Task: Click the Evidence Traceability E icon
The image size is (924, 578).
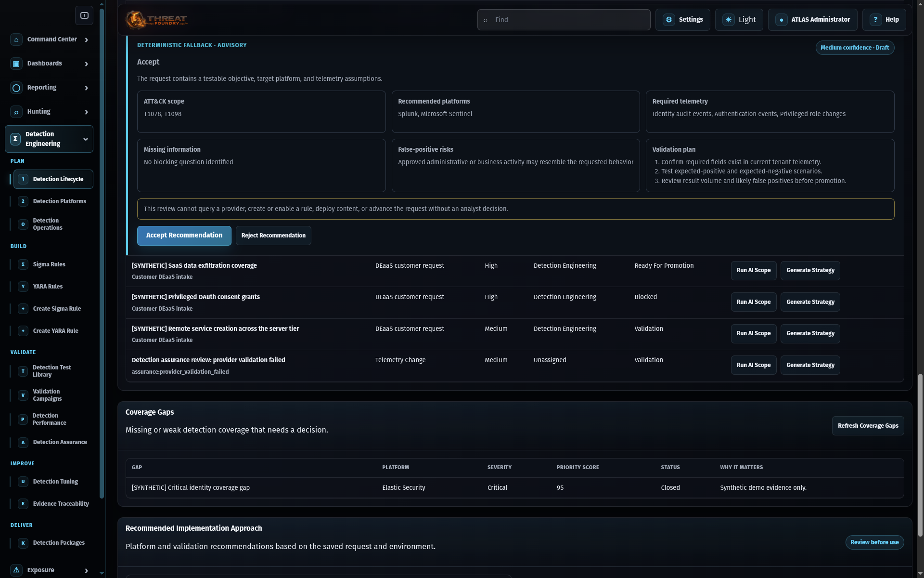Action: click(23, 504)
